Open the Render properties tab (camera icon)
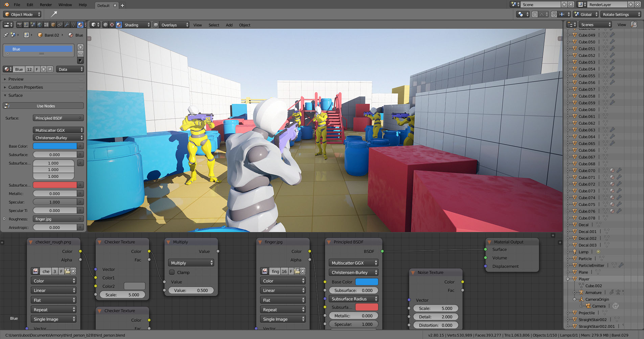 19,25
